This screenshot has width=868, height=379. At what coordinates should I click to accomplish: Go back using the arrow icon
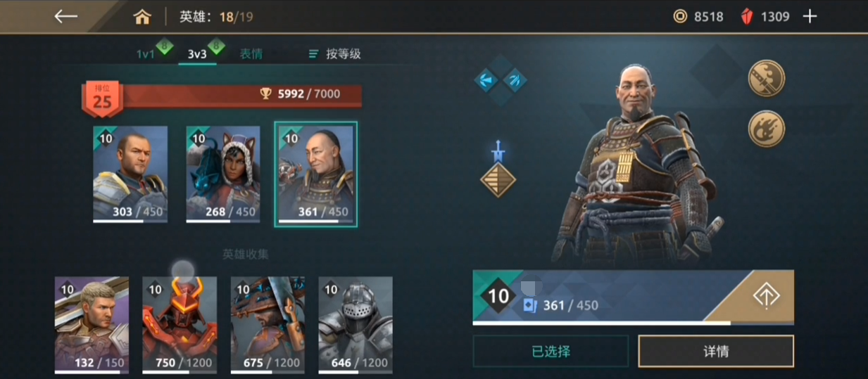coord(65,16)
